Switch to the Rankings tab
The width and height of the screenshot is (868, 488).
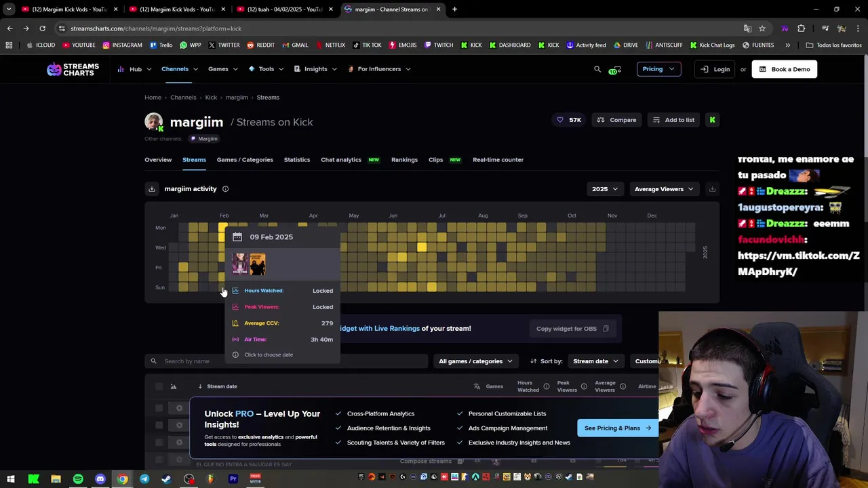pyautogui.click(x=404, y=160)
